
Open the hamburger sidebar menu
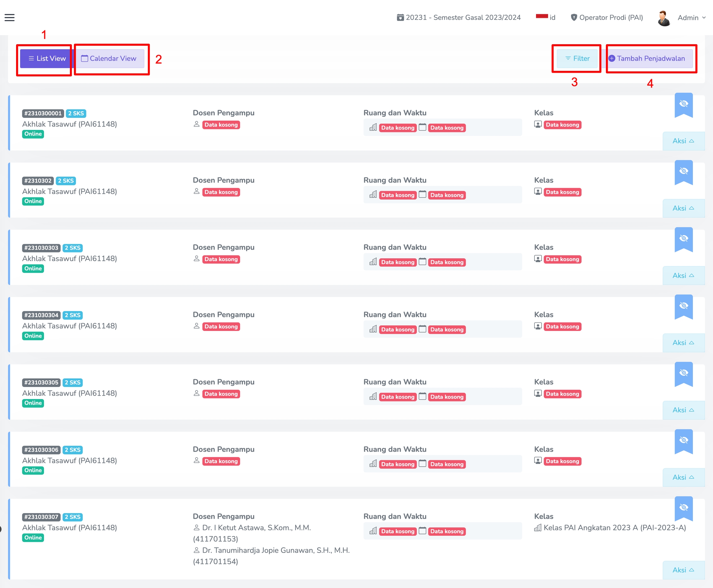10,18
